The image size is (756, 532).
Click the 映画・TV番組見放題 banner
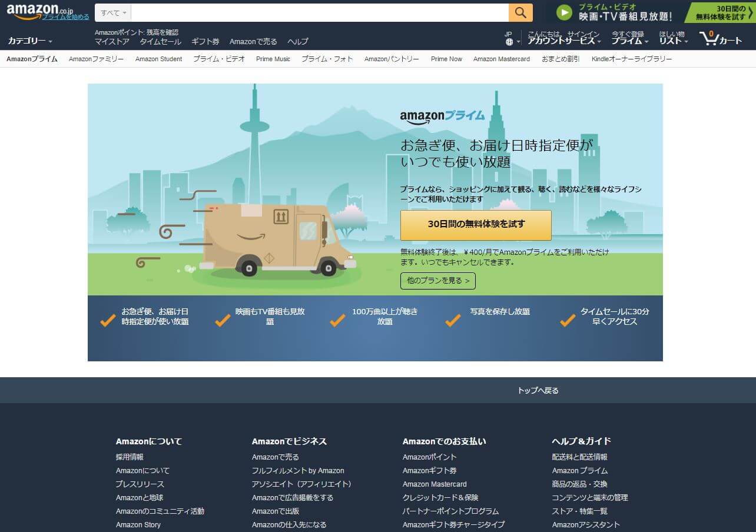(625, 16)
